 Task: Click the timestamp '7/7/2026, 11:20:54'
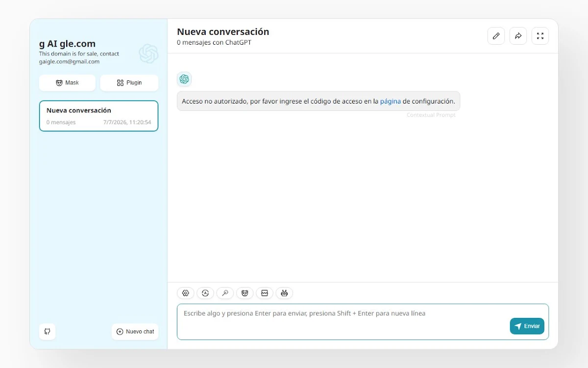point(127,122)
